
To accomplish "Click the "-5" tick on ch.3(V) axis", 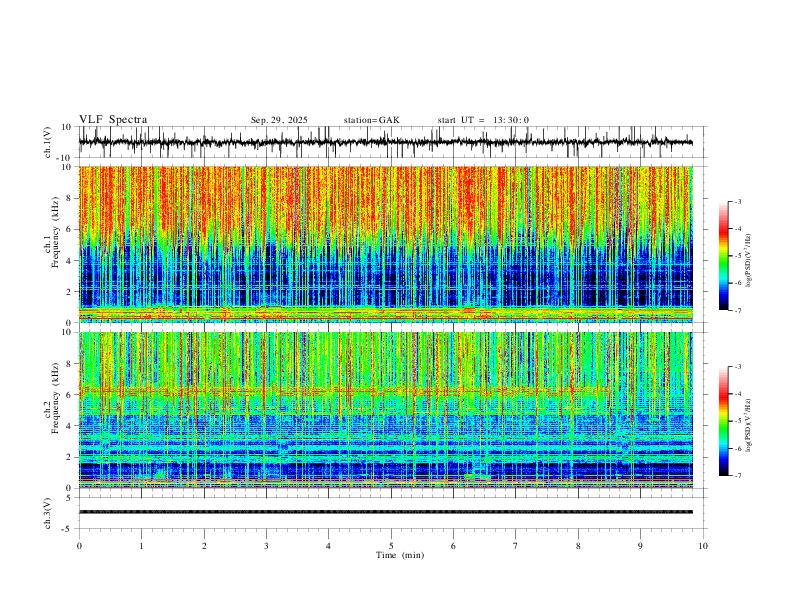I will [x=68, y=529].
